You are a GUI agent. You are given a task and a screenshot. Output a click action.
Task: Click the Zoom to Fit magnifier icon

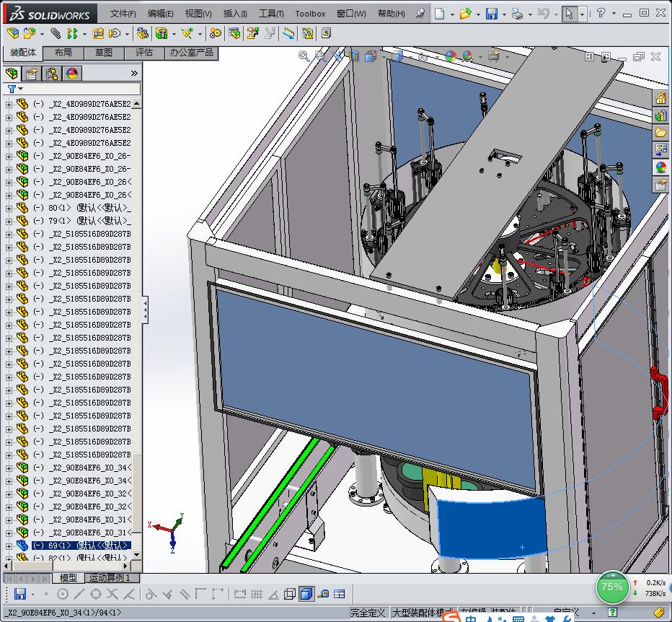304,56
